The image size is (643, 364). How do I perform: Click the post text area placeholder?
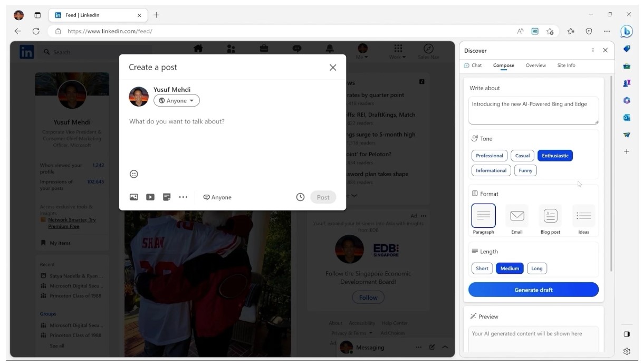pos(177,121)
